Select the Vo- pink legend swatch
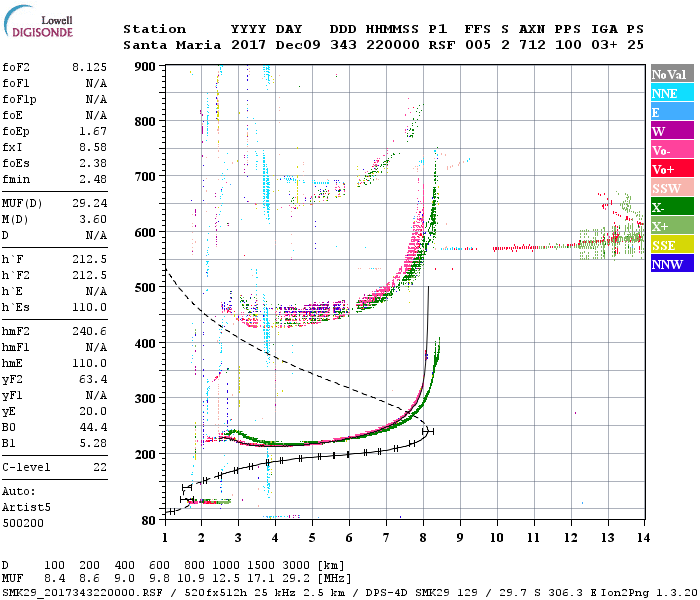 coord(672,150)
